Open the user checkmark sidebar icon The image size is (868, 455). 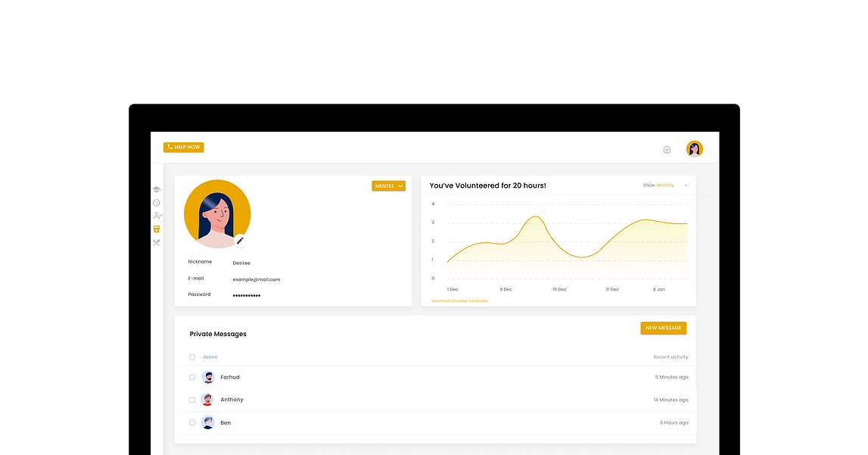[x=157, y=216]
